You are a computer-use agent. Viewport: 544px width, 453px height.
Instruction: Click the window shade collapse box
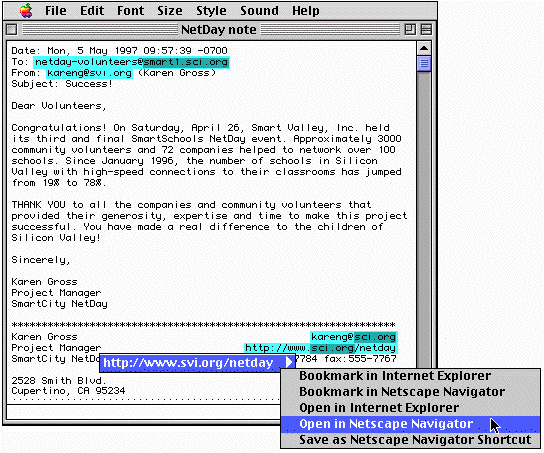(426, 29)
